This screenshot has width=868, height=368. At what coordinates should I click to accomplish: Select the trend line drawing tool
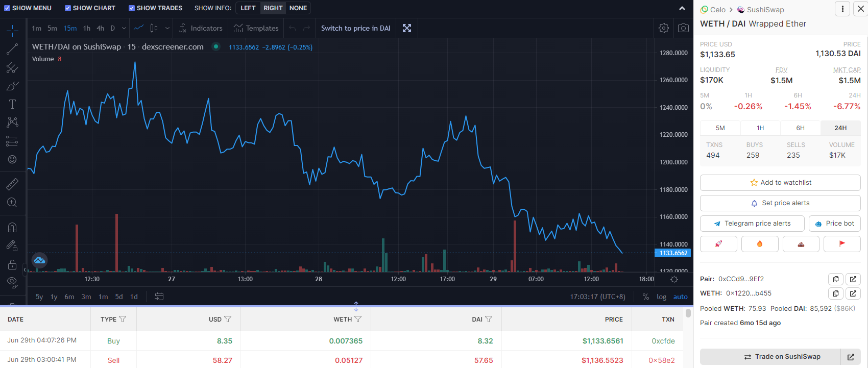pos(12,49)
